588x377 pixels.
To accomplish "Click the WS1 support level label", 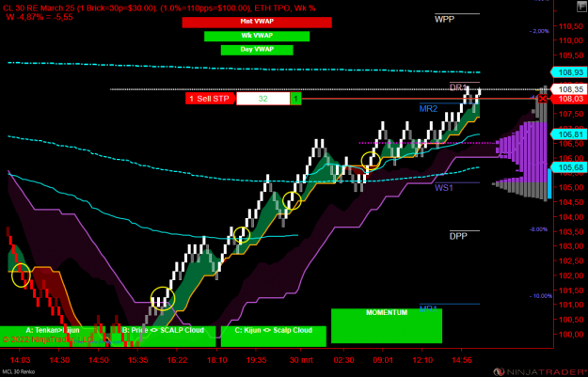I will (444, 187).
